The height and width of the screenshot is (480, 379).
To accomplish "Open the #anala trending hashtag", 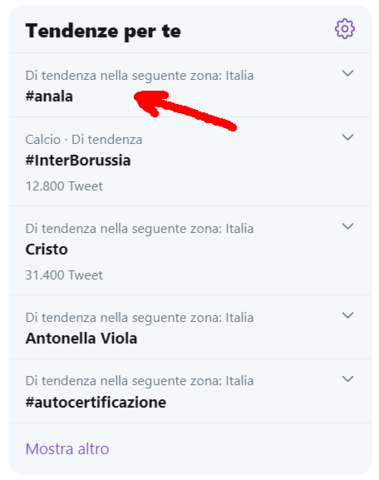I will tap(49, 96).
